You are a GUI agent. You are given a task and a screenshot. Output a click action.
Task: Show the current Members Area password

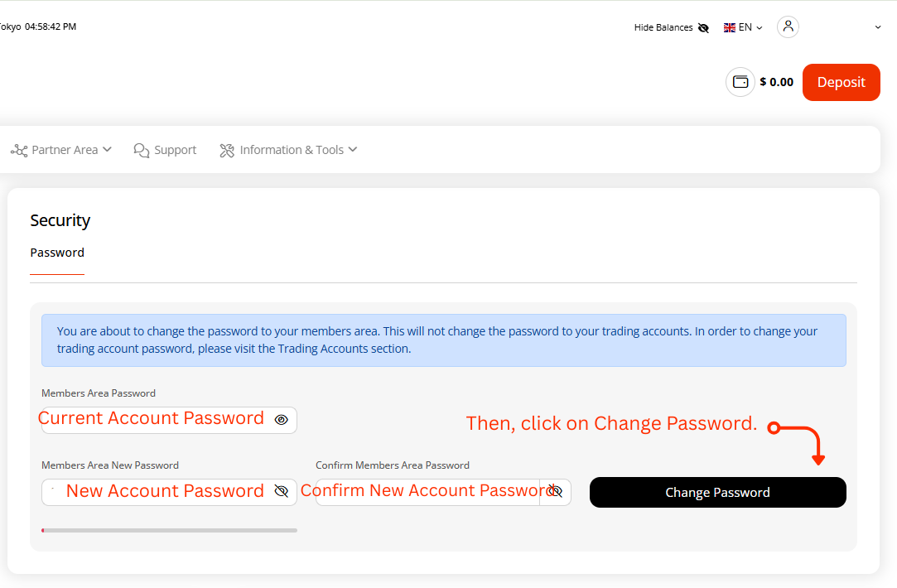(x=281, y=420)
